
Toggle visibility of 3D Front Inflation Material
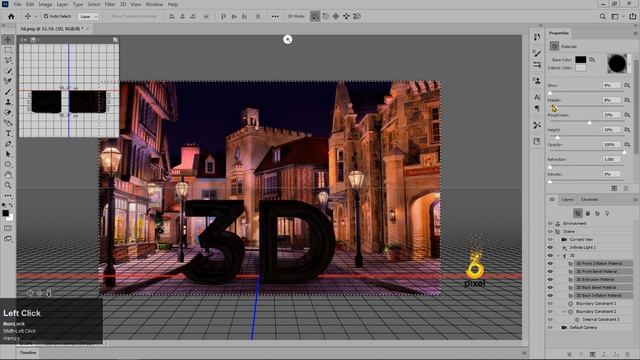[x=550, y=263]
